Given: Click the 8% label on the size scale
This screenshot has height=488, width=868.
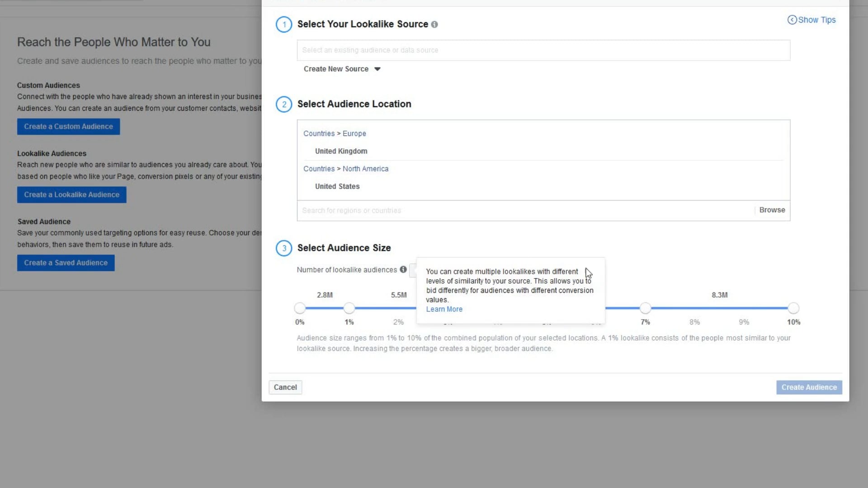Looking at the screenshot, I should point(695,322).
